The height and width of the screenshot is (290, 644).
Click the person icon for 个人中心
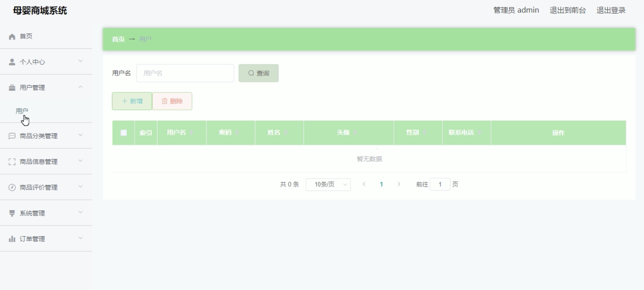pos(12,62)
